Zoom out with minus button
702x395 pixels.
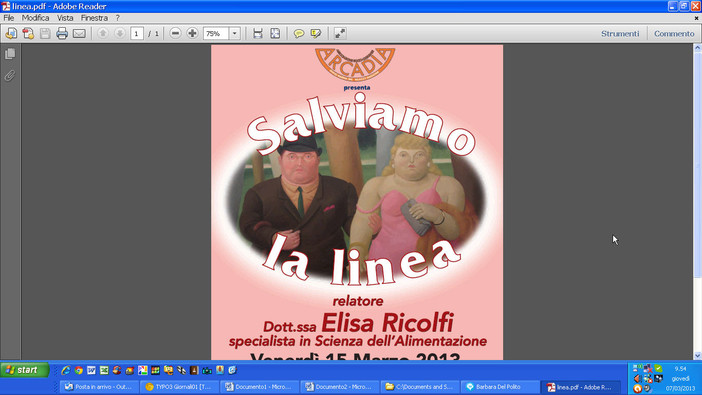coord(176,34)
